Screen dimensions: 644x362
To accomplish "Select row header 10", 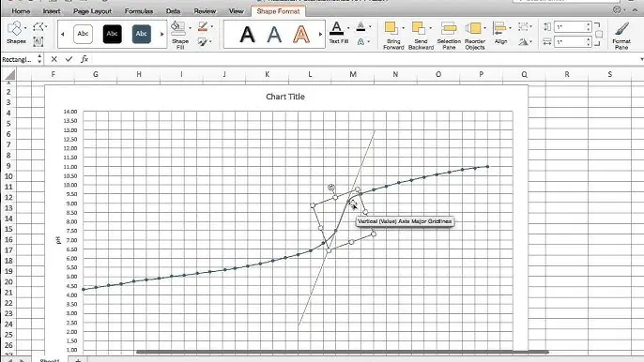I will pyautogui.click(x=8, y=176).
